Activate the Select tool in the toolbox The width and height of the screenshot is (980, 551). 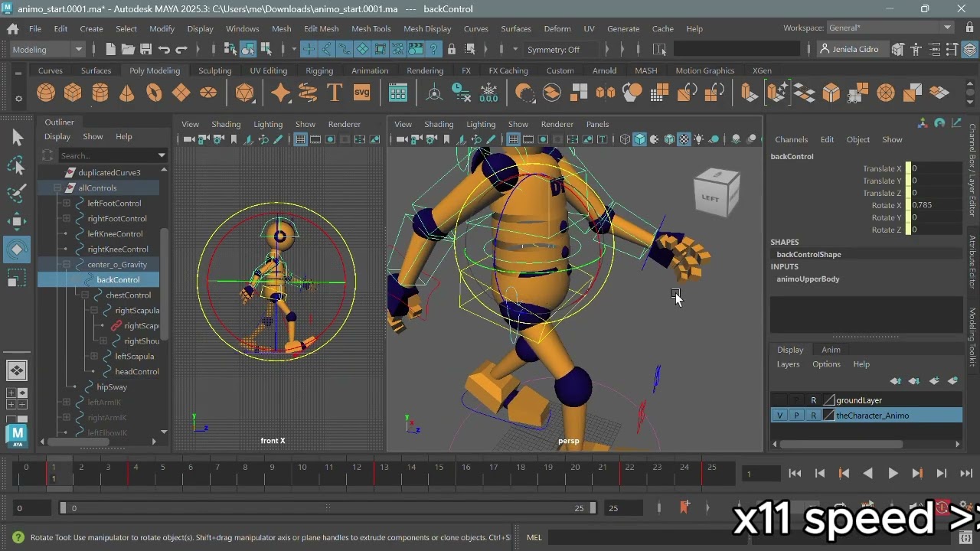[x=17, y=138]
